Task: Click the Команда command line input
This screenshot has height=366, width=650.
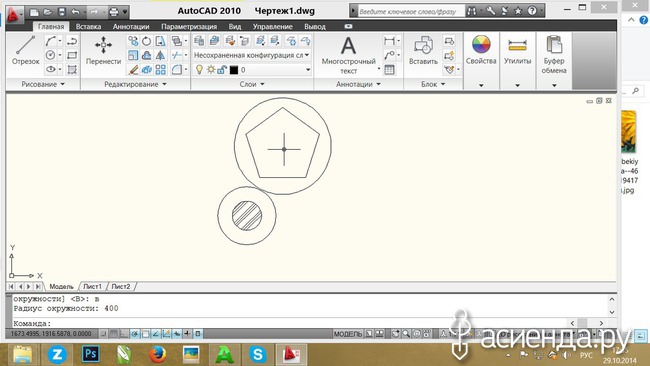Action: click(x=290, y=323)
